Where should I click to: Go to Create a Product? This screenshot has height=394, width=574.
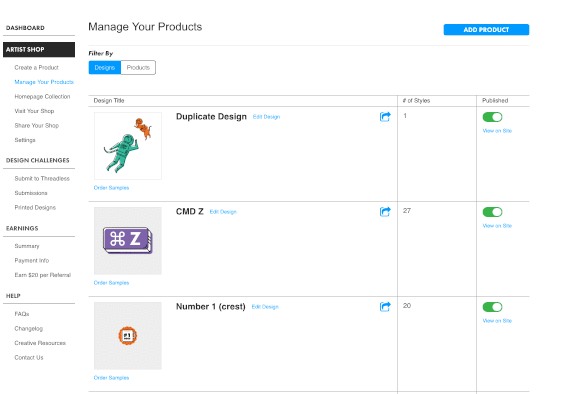click(x=37, y=67)
